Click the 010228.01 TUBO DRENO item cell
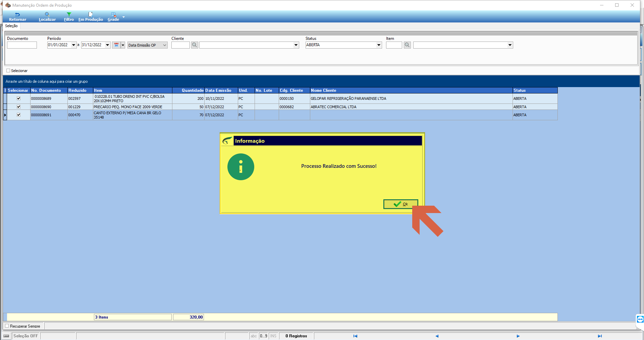 (132, 98)
